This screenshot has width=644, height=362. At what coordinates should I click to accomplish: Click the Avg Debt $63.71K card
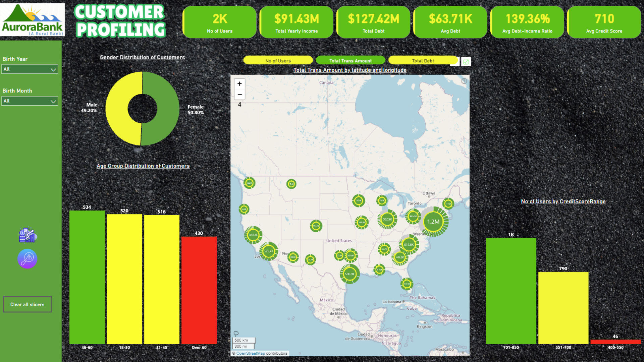450,22
